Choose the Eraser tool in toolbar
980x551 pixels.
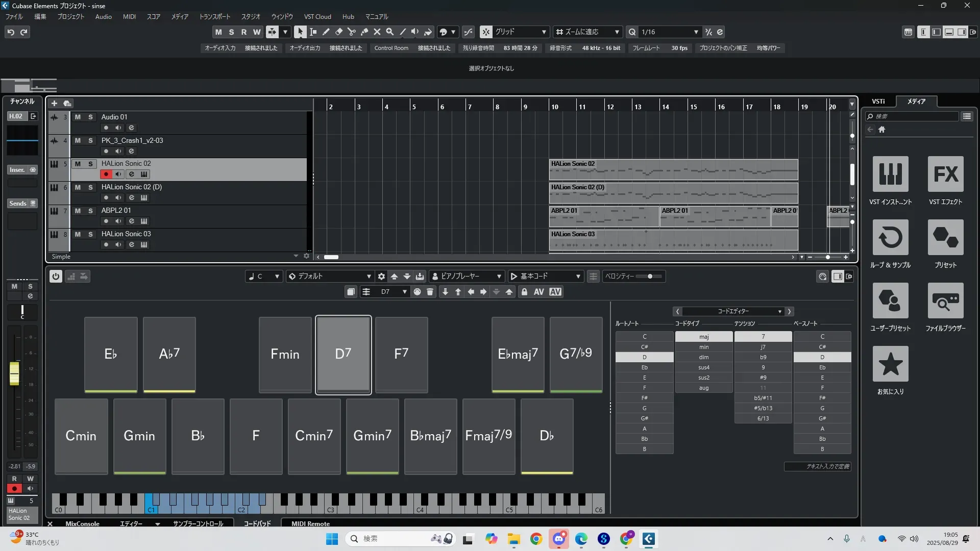[x=339, y=32]
